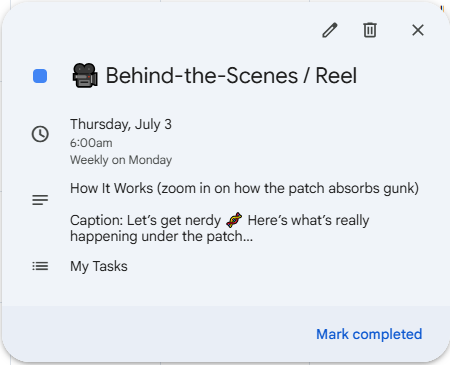
Task: Open the My Tasks list label
Action: click(x=99, y=266)
